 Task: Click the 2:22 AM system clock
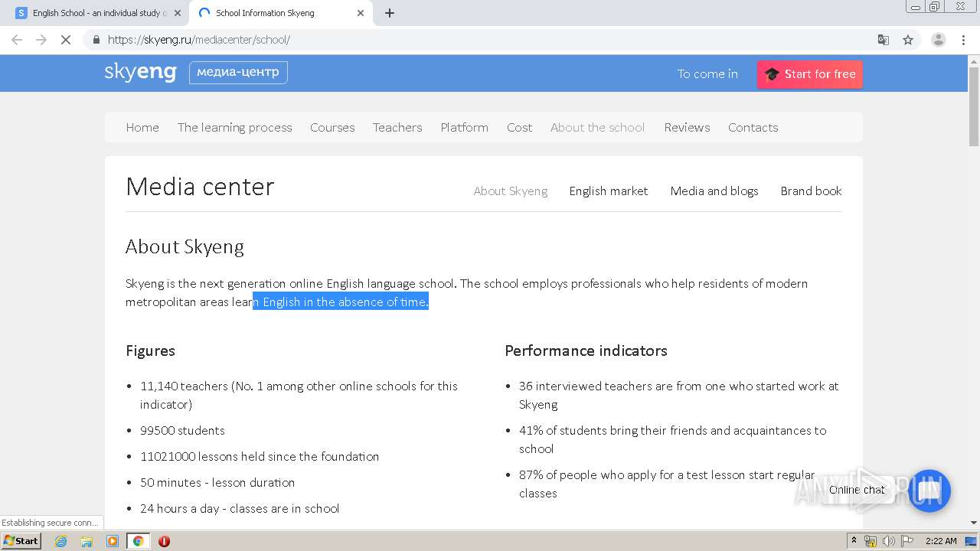click(x=941, y=541)
